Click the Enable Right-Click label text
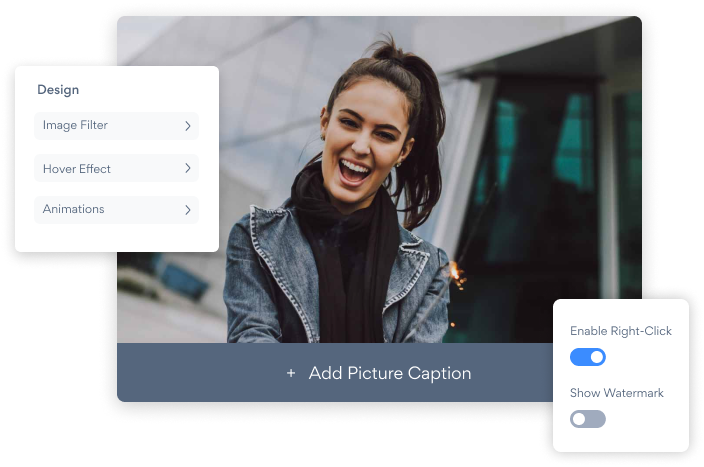 pyautogui.click(x=620, y=331)
